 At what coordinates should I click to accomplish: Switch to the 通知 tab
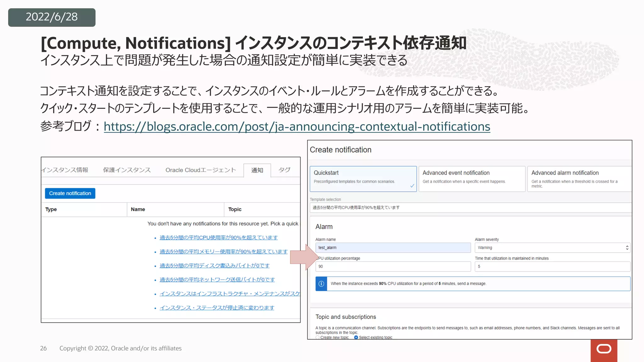(257, 170)
